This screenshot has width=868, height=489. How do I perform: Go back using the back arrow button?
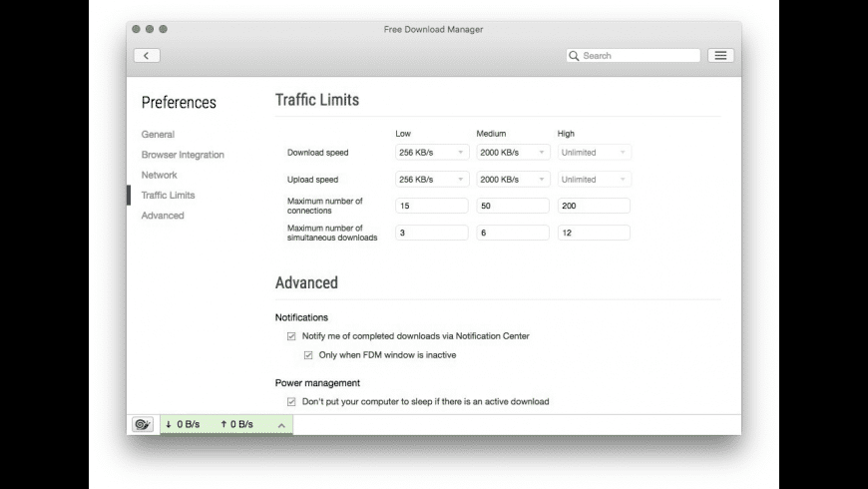147,55
